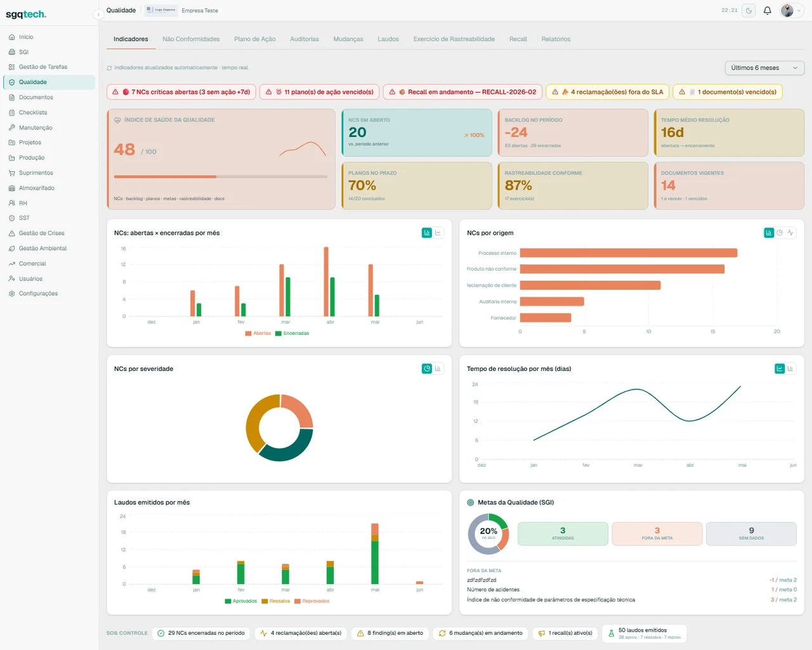Open the notifications bell
Image resolution: width=812 pixels, height=650 pixels.
coord(767,10)
